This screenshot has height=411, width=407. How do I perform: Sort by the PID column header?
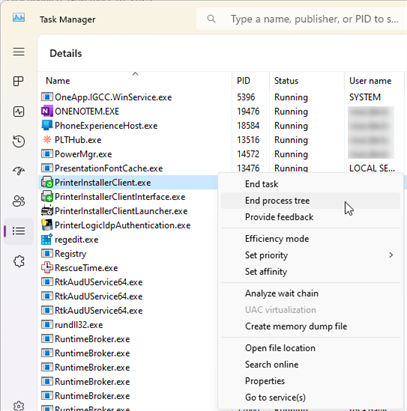243,81
